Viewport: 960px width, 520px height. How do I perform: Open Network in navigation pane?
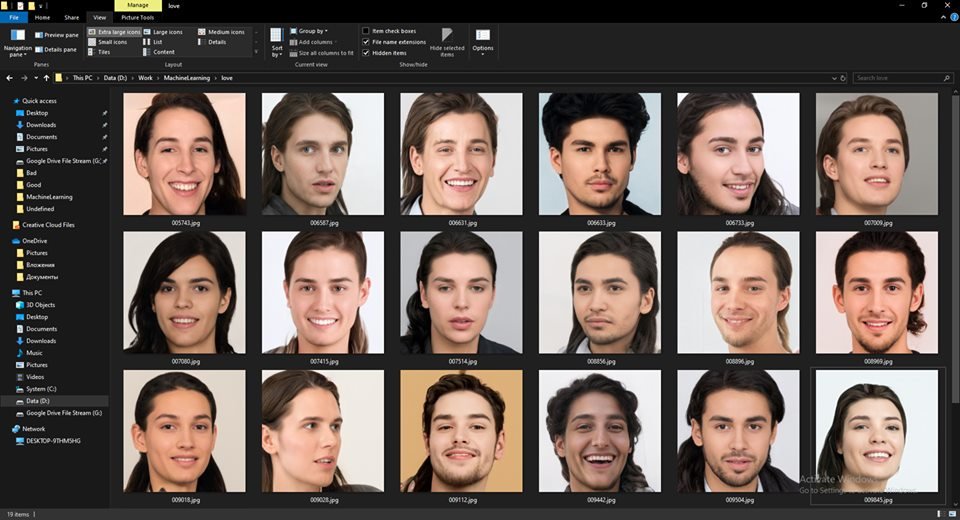(29, 429)
